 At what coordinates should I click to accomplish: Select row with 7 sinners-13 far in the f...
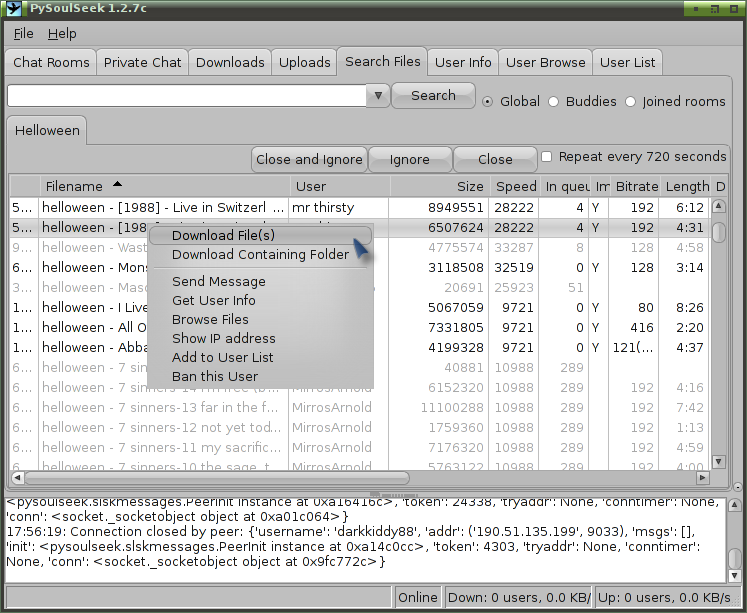point(359,408)
